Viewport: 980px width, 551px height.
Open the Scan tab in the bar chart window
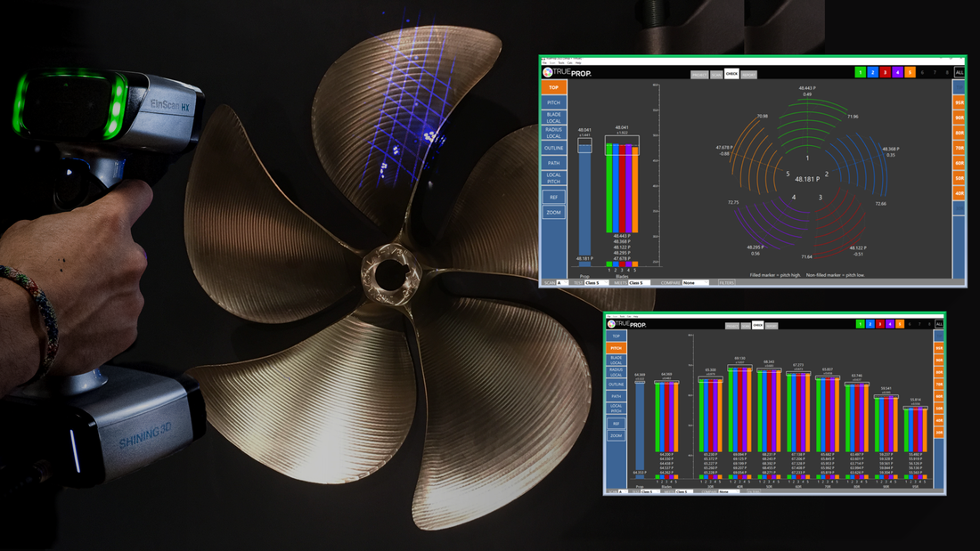745,326
